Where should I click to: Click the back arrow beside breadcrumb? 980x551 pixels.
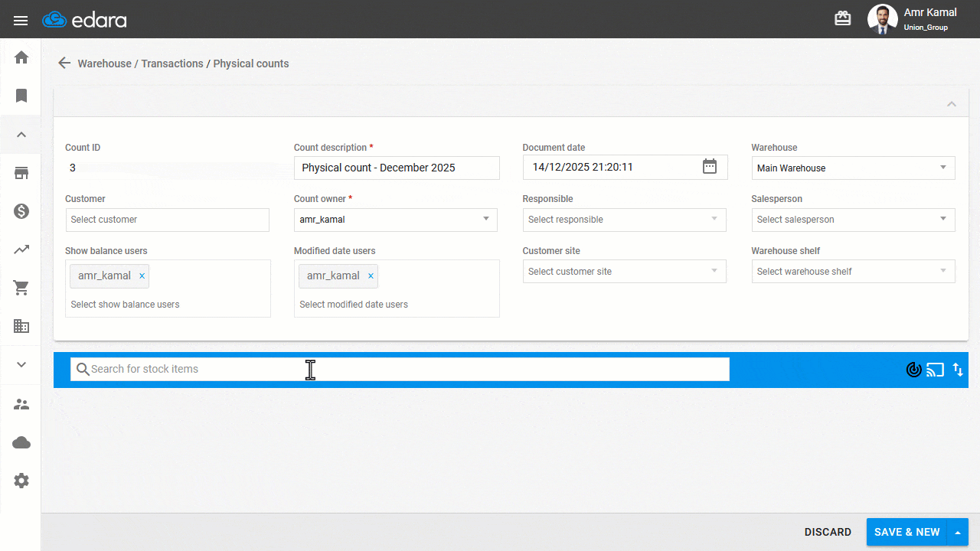[64, 64]
